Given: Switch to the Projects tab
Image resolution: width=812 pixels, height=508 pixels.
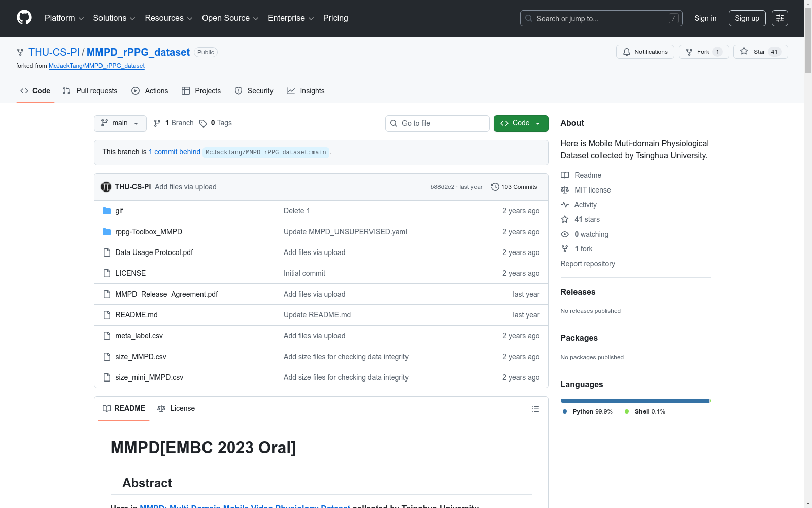Looking at the screenshot, I should pyautogui.click(x=201, y=91).
